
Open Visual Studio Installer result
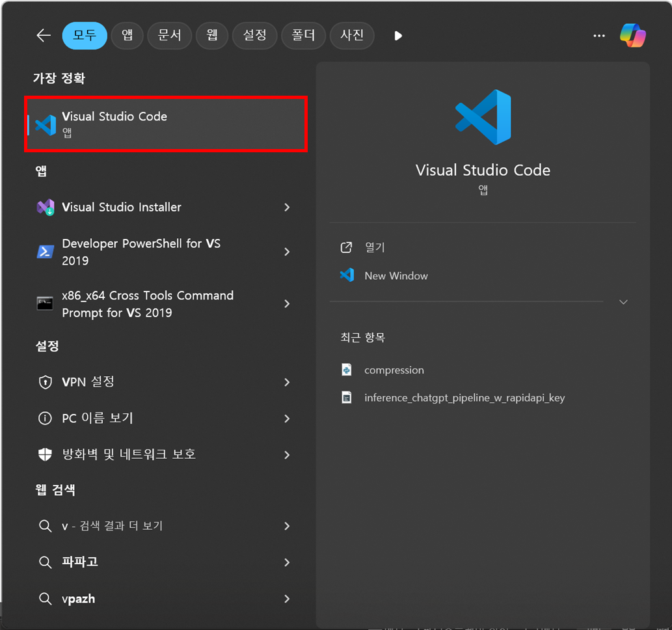coord(121,207)
